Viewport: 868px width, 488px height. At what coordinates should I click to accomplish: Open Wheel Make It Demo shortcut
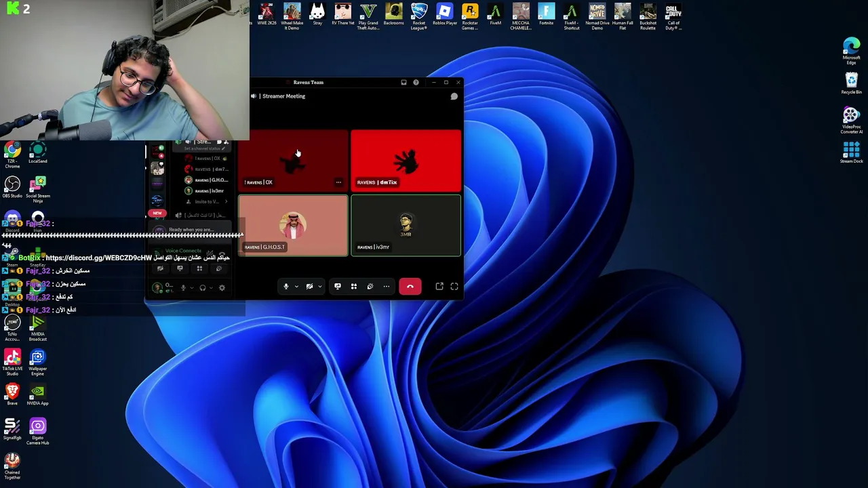292,17
